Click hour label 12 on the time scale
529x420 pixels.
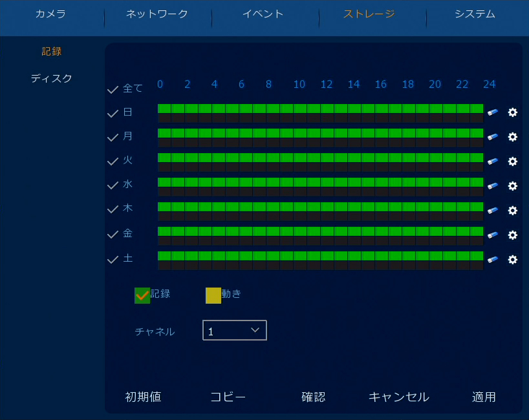(x=326, y=84)
